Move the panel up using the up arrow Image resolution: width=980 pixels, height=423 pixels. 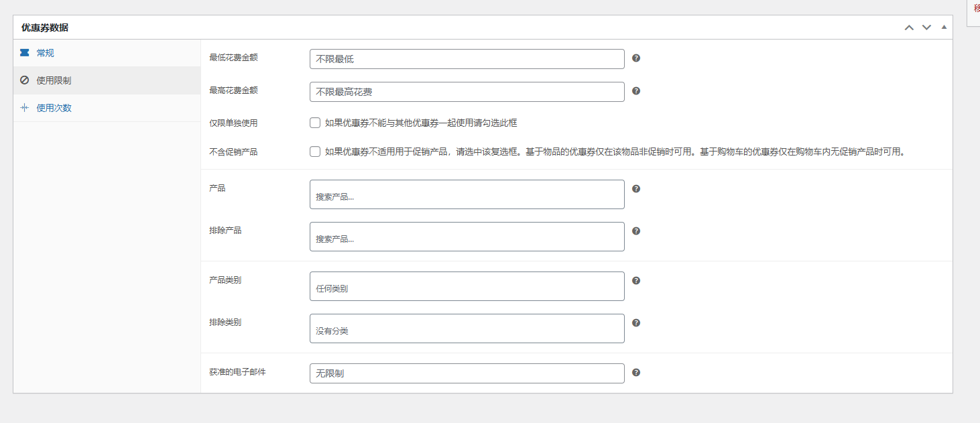pos(909,27)
